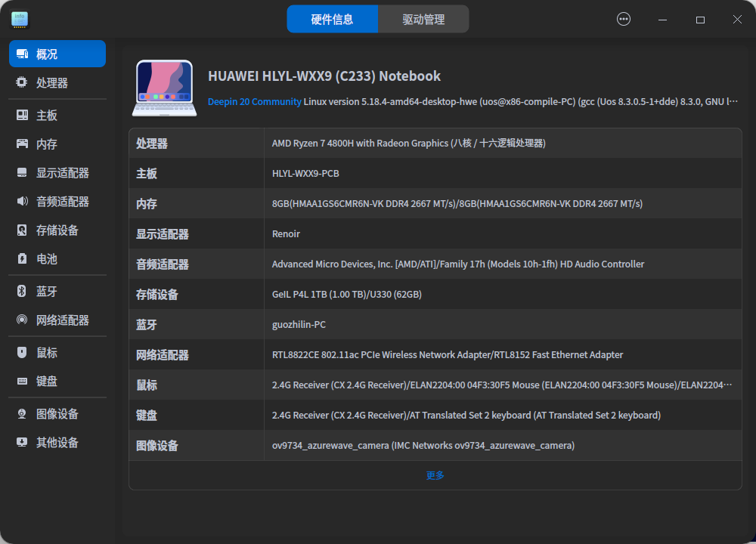Click the display adapter (显示适配器) icon
This screenshot has height=544, width=756.
[22, 172]
